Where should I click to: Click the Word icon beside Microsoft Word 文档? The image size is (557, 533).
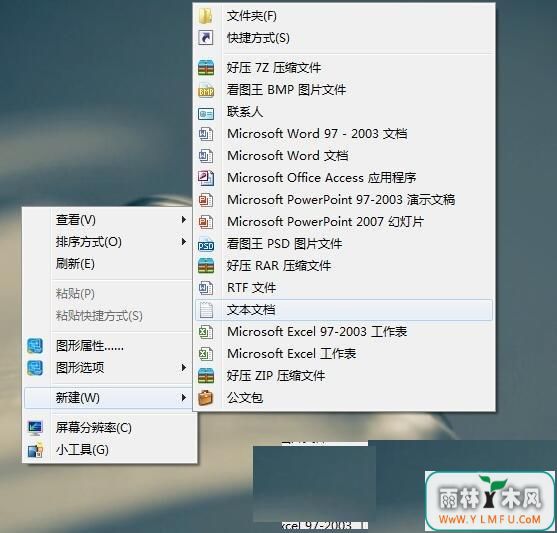tap(206, 156)
